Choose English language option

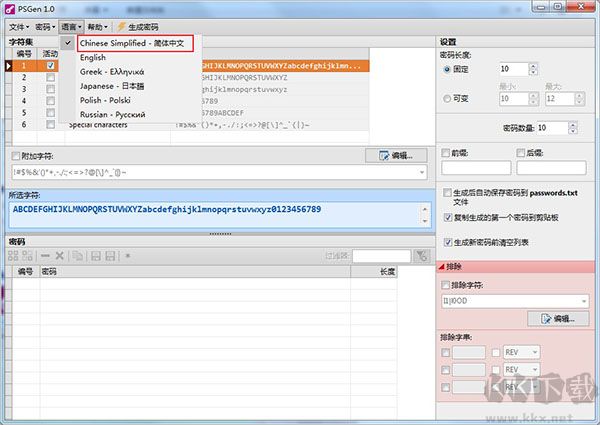point(93,57)
